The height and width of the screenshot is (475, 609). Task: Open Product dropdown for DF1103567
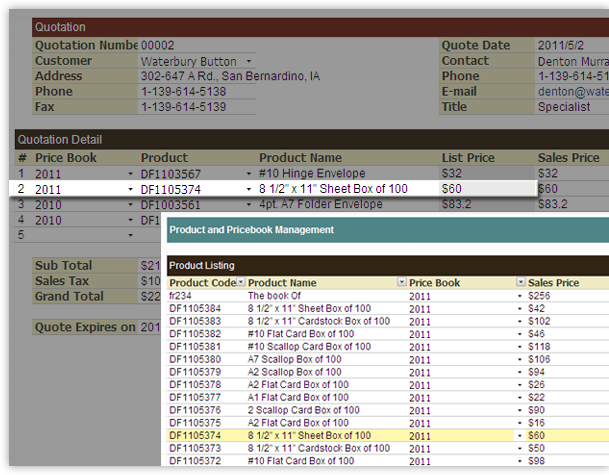[249, 174]
